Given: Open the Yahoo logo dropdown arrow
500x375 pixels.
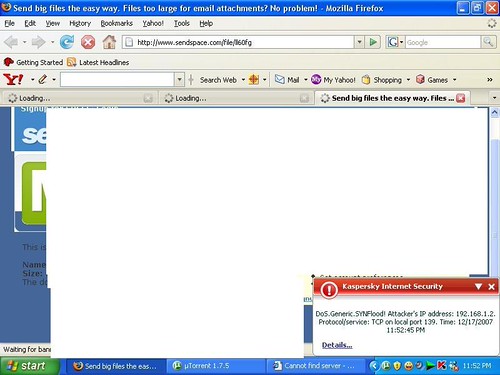Looking at the screenshot, I should (32, 80).
